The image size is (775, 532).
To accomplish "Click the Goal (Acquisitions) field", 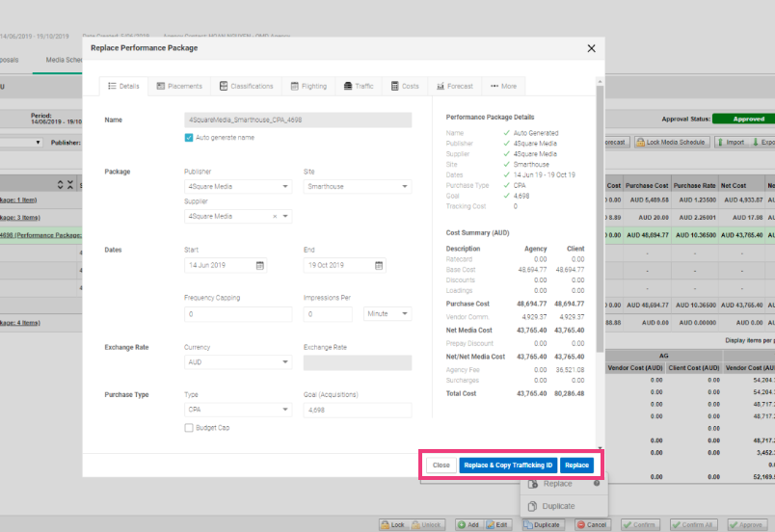I will (358, 410).
